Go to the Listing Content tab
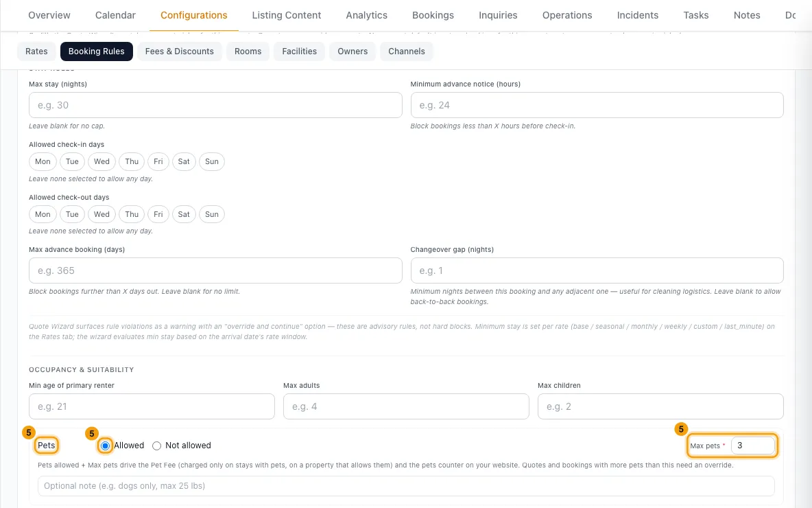Screen dimensions: 812x508 (x=287, y=16)
